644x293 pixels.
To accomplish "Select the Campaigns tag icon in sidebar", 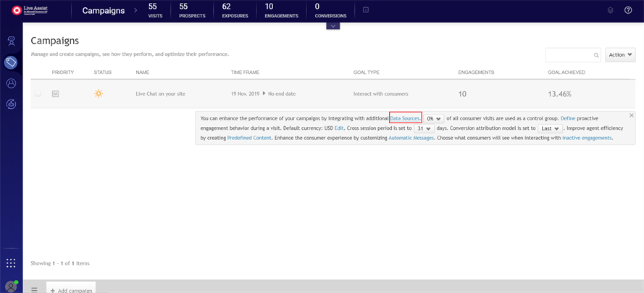I will tap(11, 62).
